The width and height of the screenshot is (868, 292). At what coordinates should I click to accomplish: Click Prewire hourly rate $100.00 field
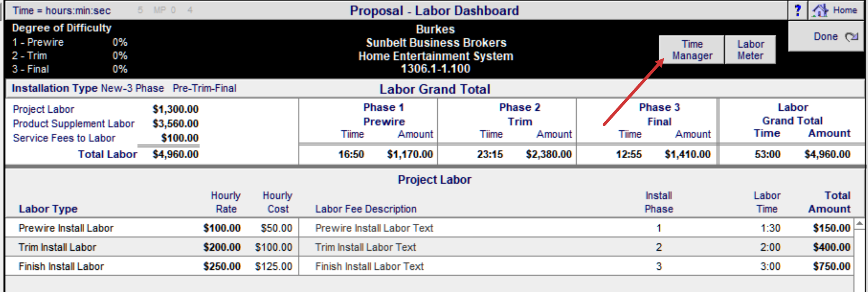222,228
